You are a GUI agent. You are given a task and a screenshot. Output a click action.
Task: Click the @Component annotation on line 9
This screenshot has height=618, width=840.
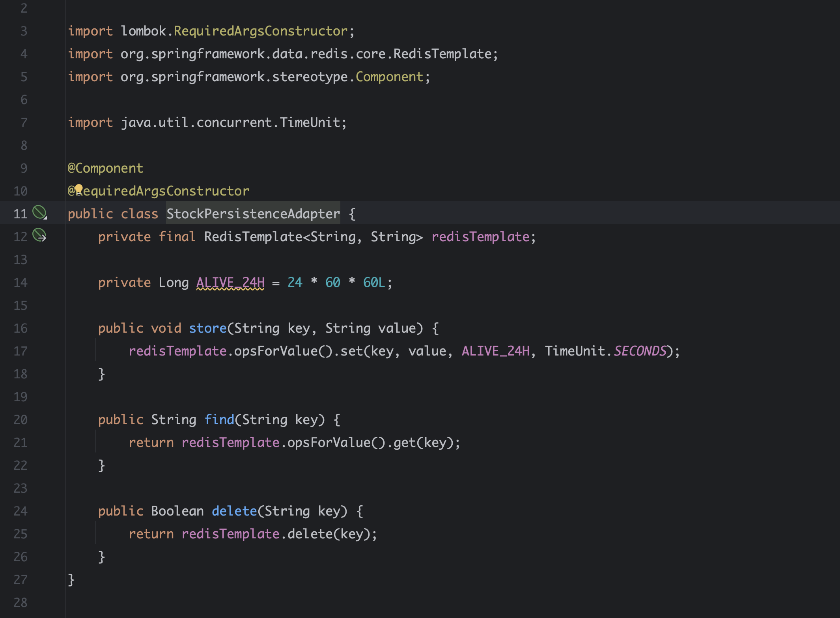point(105,168)
